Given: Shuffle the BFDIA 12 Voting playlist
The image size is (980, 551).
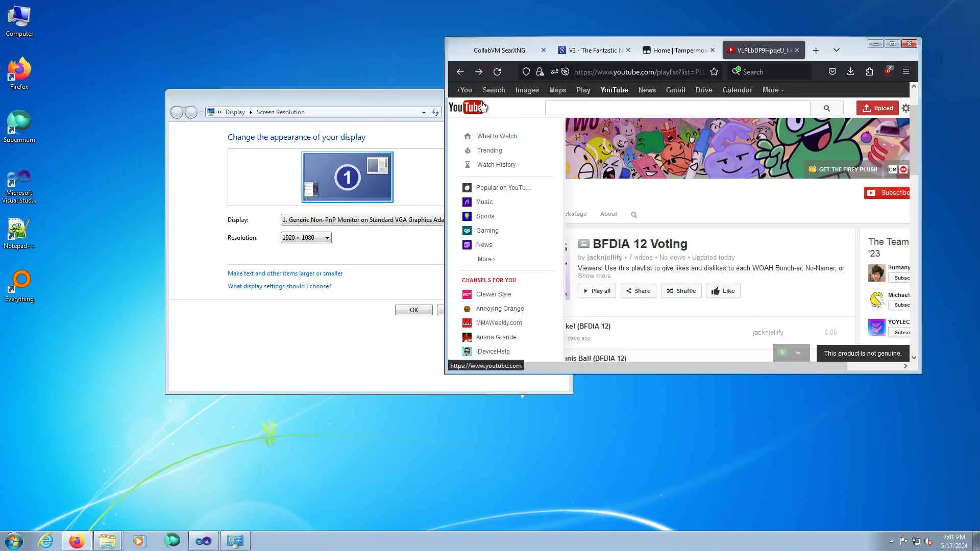Looking at the screenshot, I should pos(681,291).
